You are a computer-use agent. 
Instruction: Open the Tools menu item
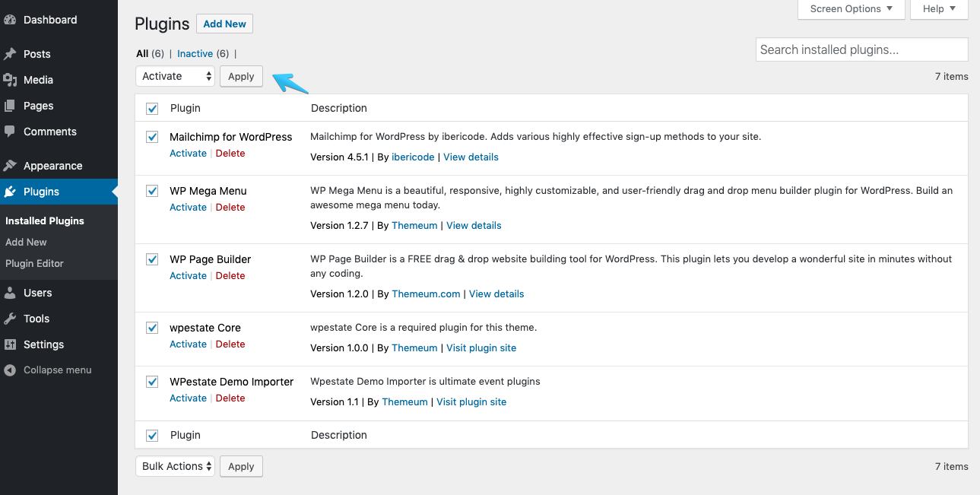tap(36, 319)
